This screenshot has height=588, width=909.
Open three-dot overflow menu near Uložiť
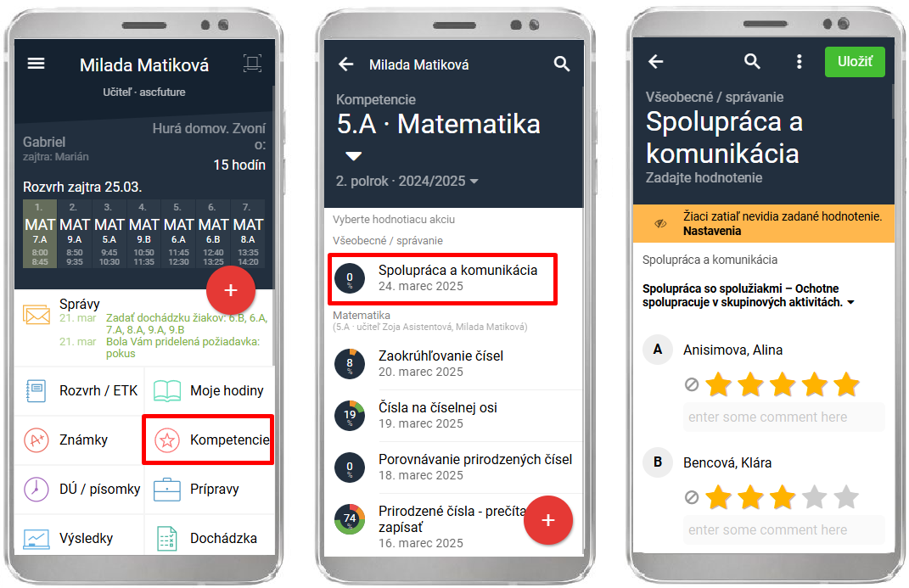799,61
